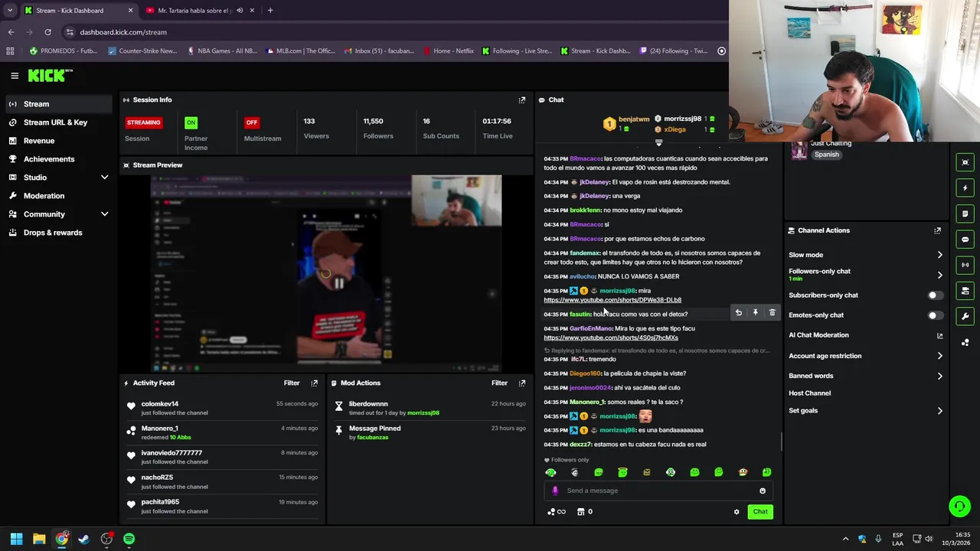Image resolution: width=980 pixels, height=551 pixels.
Task: Pop out the Mod Actions panel
Action: pyautogui.click(x=522, y=383)
